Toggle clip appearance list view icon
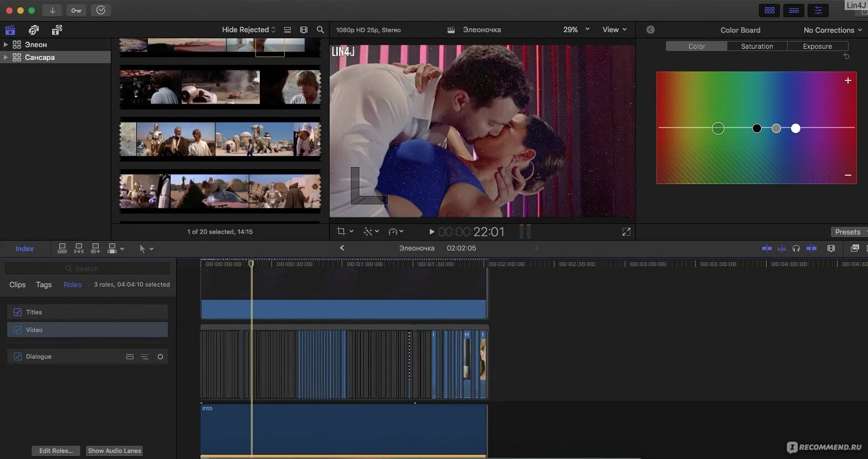868x459 pixels. coord(287,30)
